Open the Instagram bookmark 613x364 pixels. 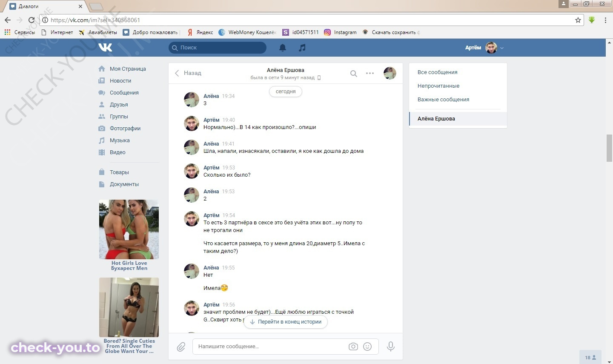coord(341,32)
